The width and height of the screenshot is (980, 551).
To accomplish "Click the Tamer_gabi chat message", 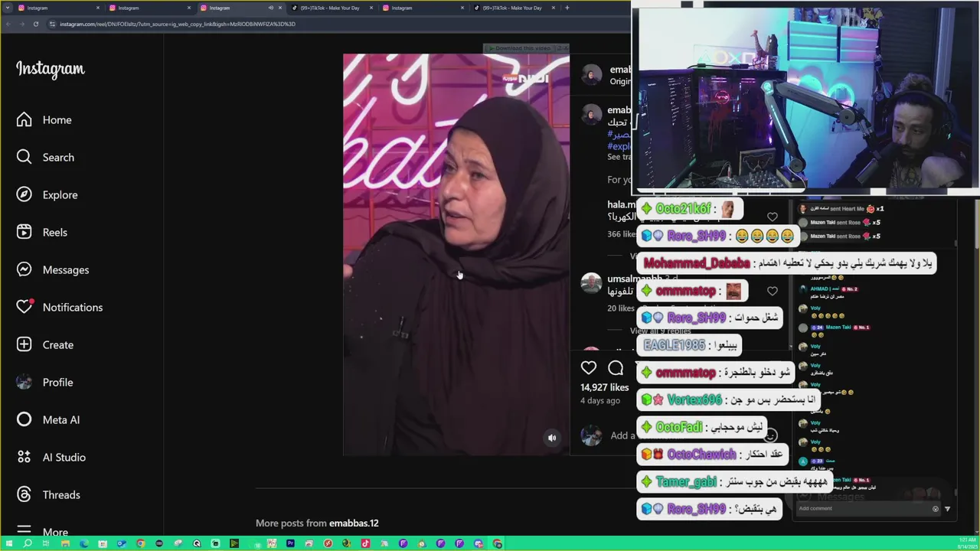I will [x=736, y=482].
